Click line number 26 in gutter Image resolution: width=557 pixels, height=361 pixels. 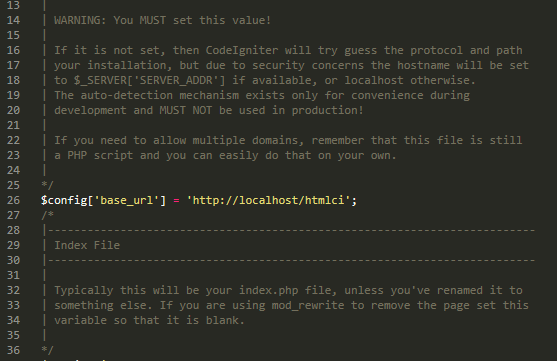tap(13, 200)
